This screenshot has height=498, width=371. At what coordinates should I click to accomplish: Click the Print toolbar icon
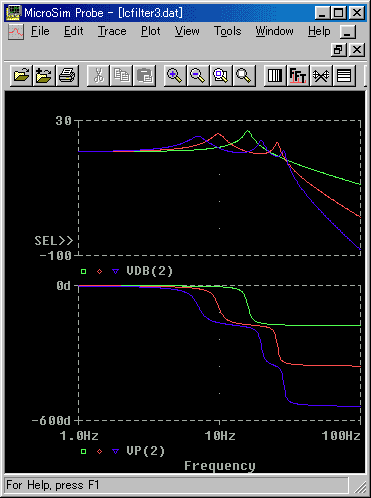click(x=67, y=75)
